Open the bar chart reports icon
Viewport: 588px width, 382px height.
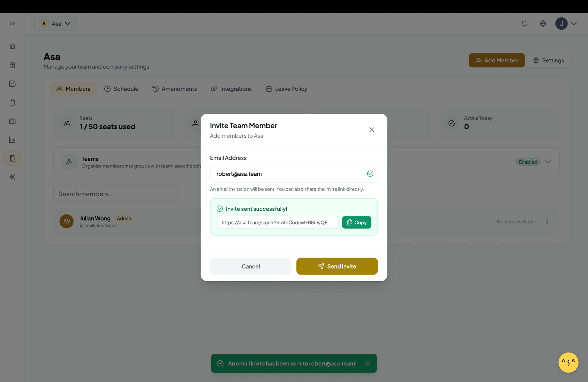click(12, 140)
